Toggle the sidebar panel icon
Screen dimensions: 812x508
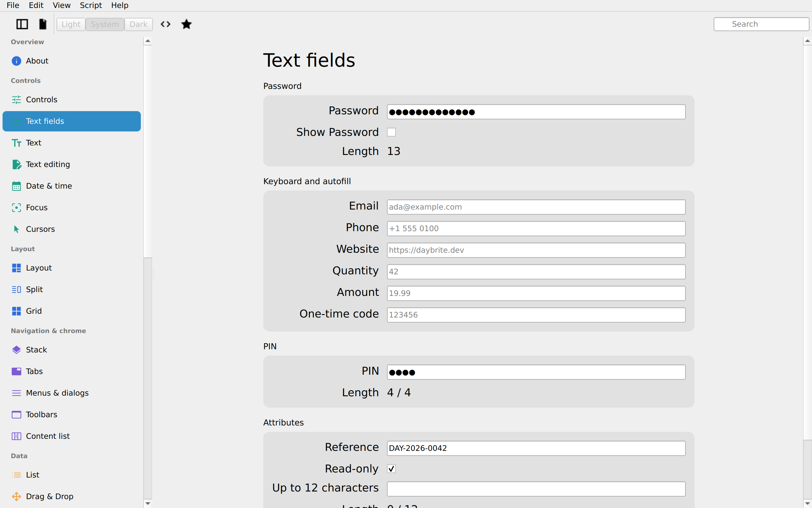coord(22,24)
